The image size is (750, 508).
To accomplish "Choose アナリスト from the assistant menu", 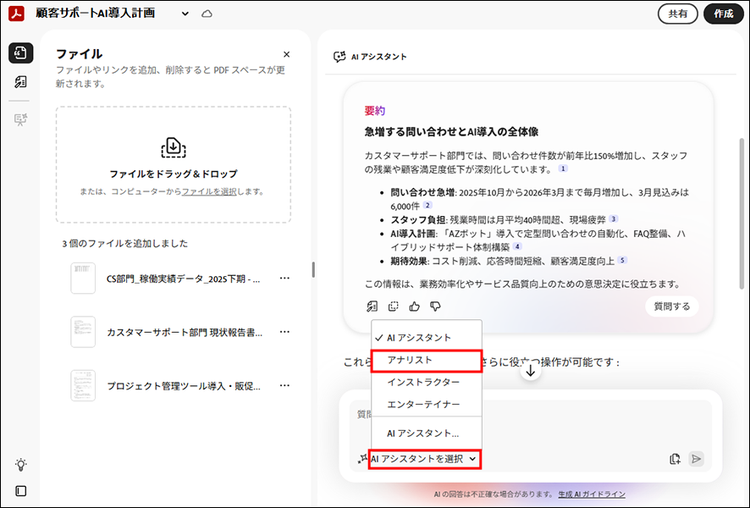I will (x=426, y=360).
